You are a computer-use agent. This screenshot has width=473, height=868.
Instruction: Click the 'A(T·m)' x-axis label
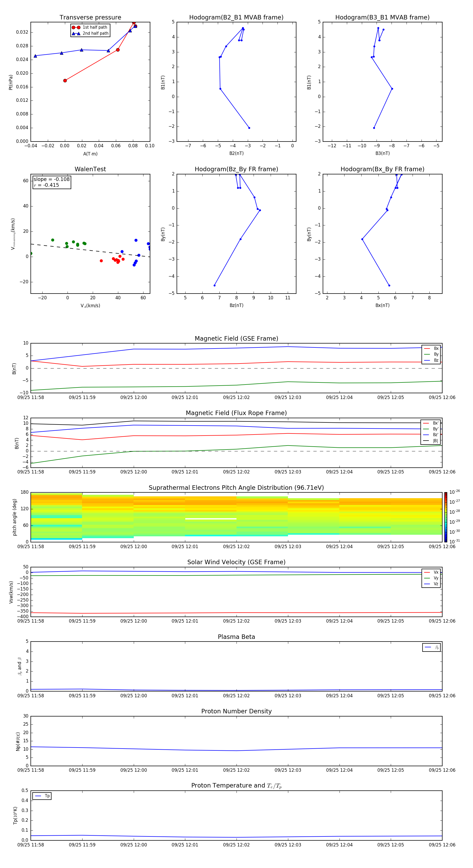(x=90, y=154)
